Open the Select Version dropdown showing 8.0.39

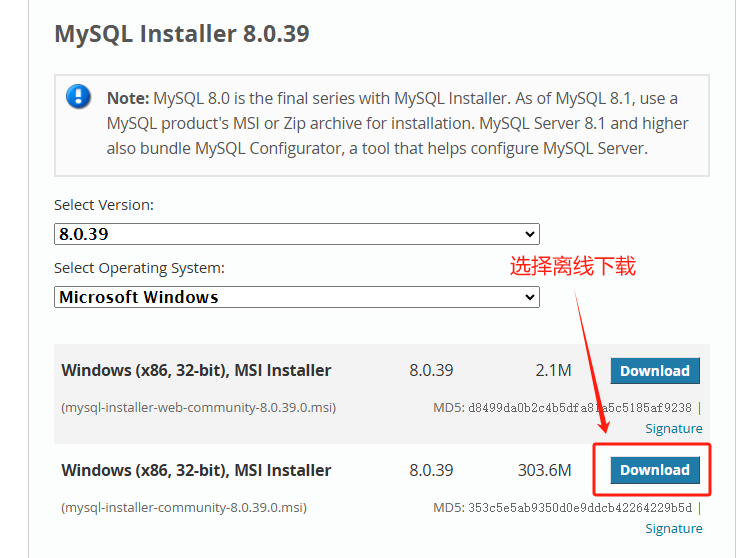(x=297, y=234)
